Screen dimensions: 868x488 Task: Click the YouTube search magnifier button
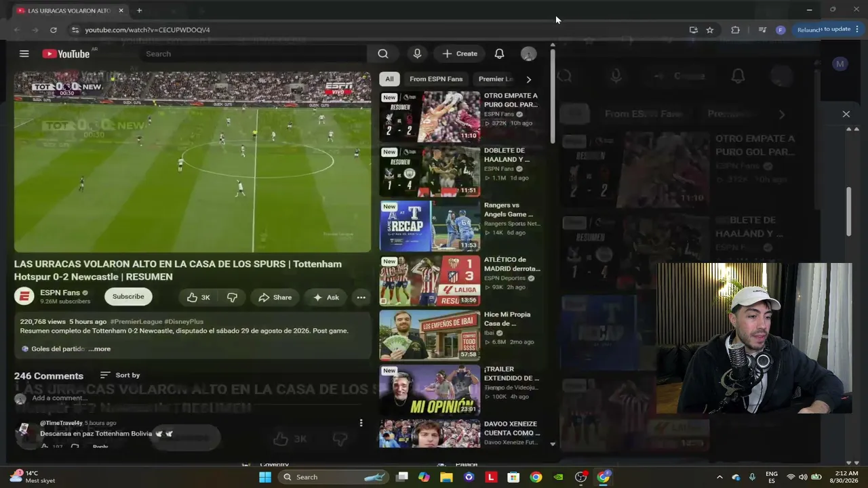[383, 54]
